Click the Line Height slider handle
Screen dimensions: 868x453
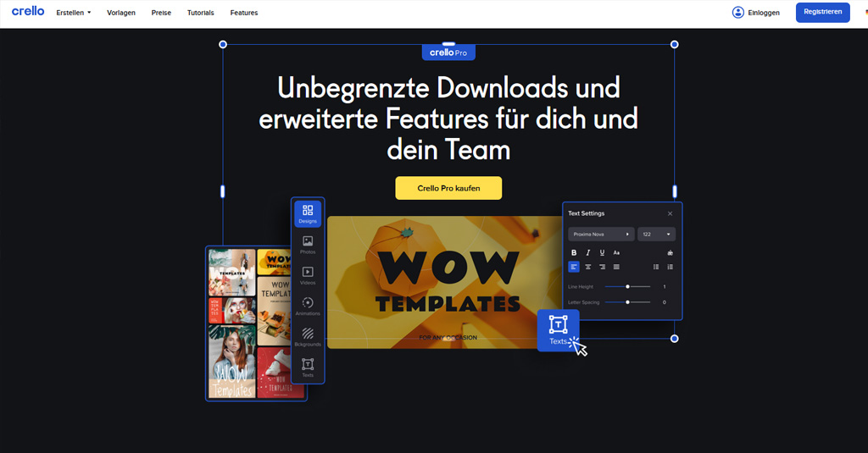(627, 287)
